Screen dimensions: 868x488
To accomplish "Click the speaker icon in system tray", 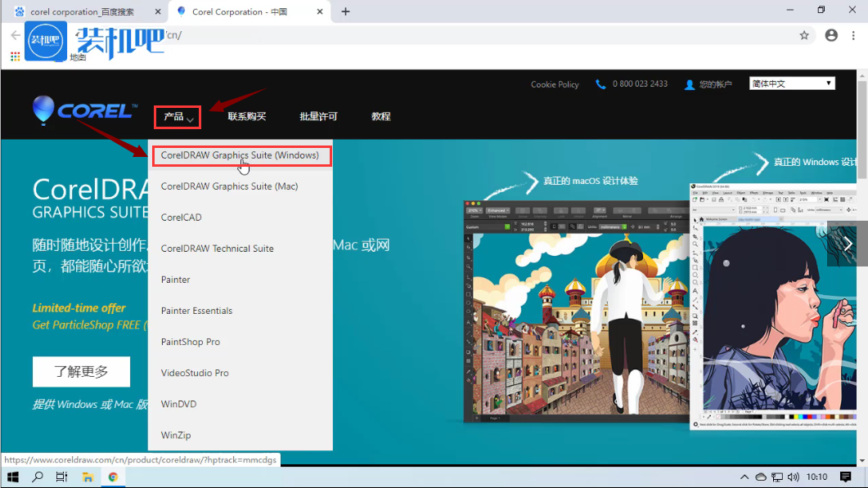I will click(x=793, y=477).
